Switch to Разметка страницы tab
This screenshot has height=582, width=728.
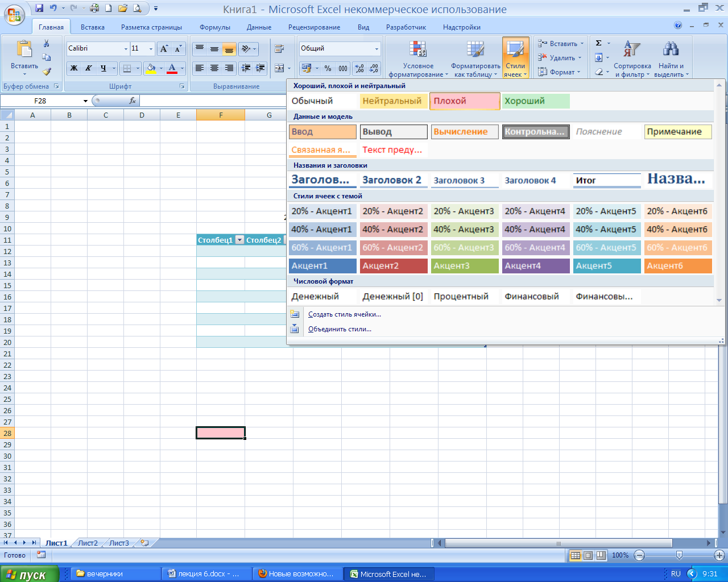click(x=151, y=27)
